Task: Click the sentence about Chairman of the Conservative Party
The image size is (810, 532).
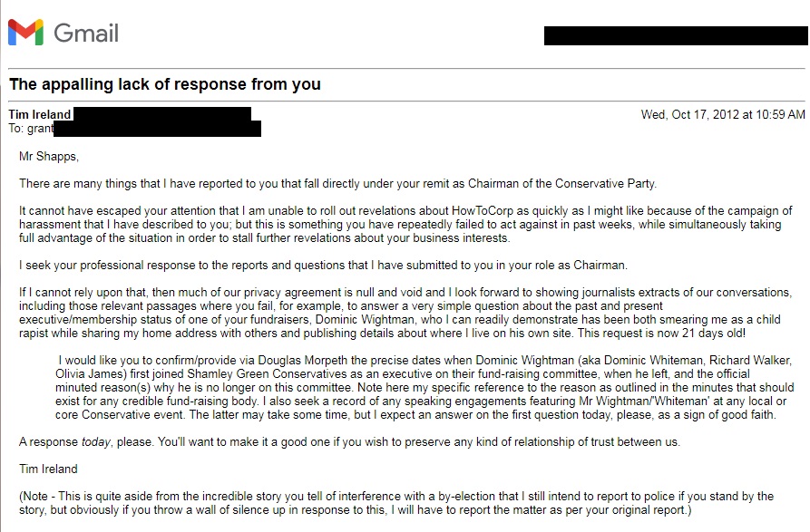Action: point(337,184)
